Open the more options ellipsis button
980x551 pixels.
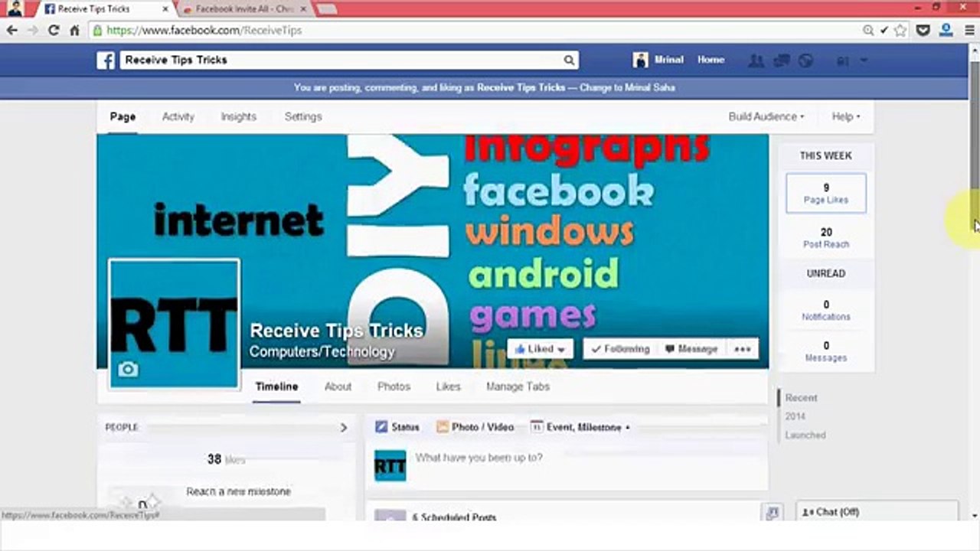(742, 349)
